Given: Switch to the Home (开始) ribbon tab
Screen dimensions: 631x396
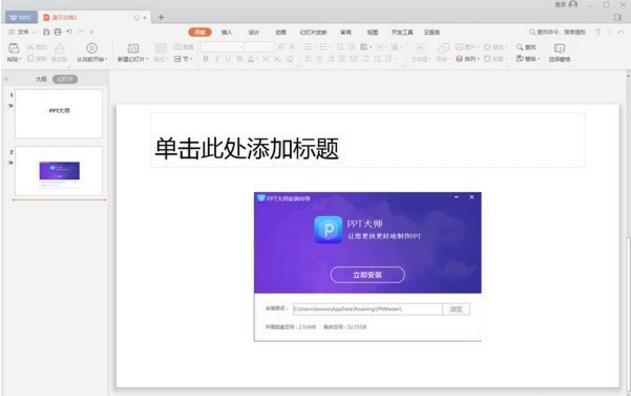Looking at the screenshot, I should [x=200, y=32].
